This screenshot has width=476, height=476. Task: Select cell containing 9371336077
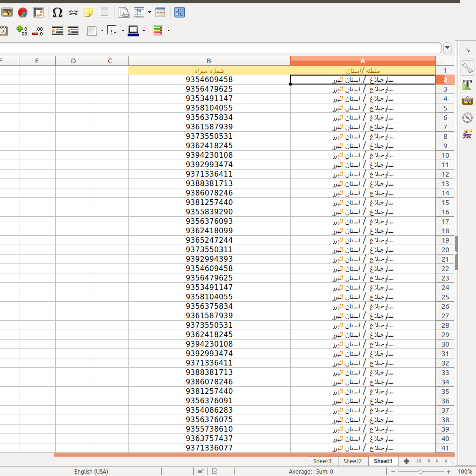[209, 448]
